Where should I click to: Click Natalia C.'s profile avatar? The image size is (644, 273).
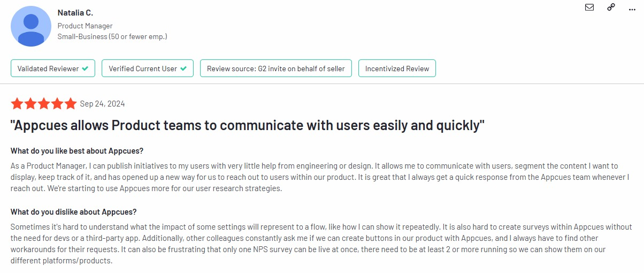coord(31,27)
